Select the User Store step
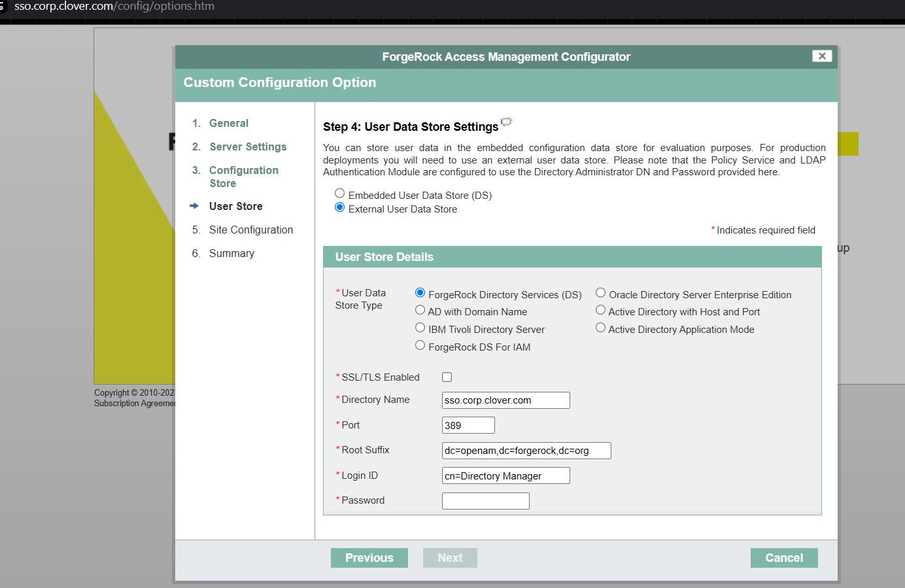 tap(235, 206)
